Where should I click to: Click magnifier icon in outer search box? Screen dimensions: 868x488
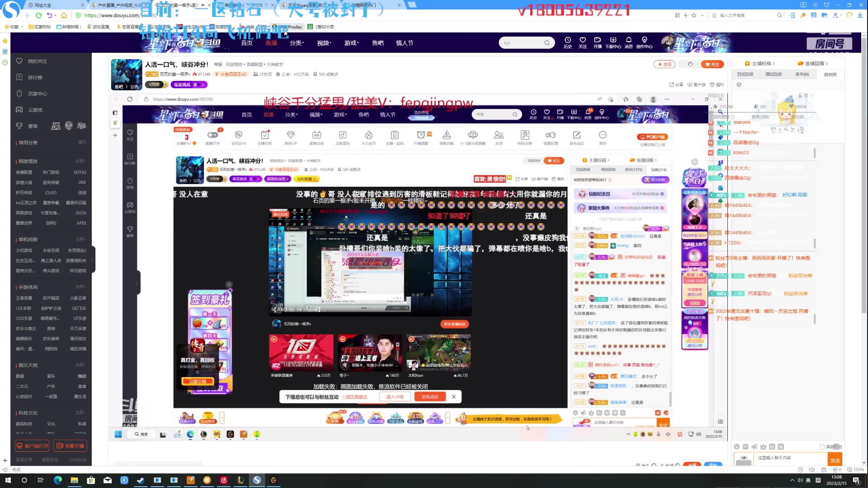[547, 43]
